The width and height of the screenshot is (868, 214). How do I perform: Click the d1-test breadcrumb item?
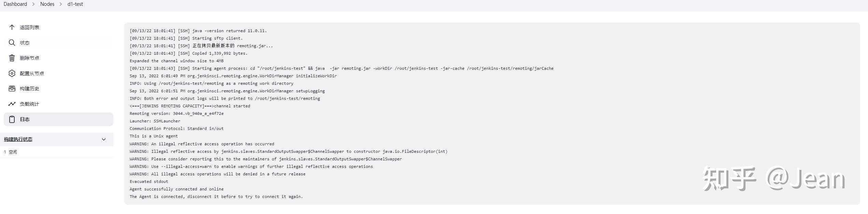click(75, 4)
